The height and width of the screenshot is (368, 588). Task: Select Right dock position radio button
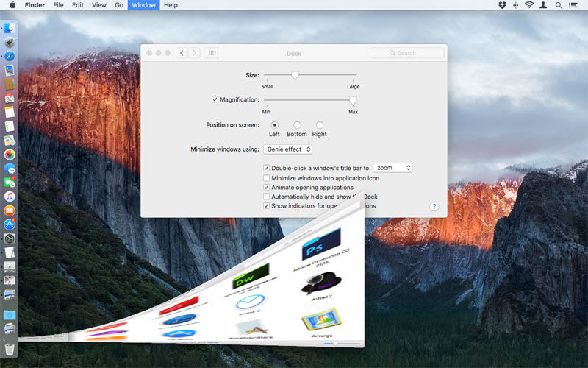[x=320, y=125]
